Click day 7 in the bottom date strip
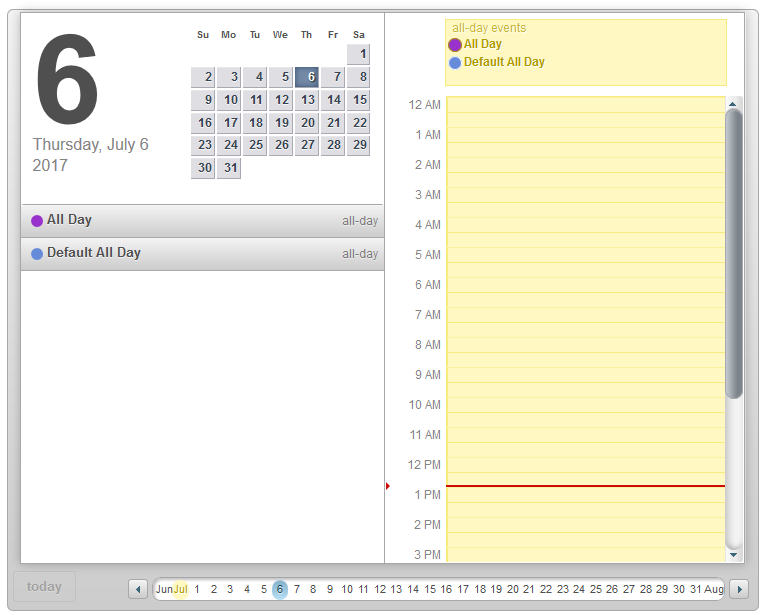Screen dimensions: 766x615 [297, 589]
